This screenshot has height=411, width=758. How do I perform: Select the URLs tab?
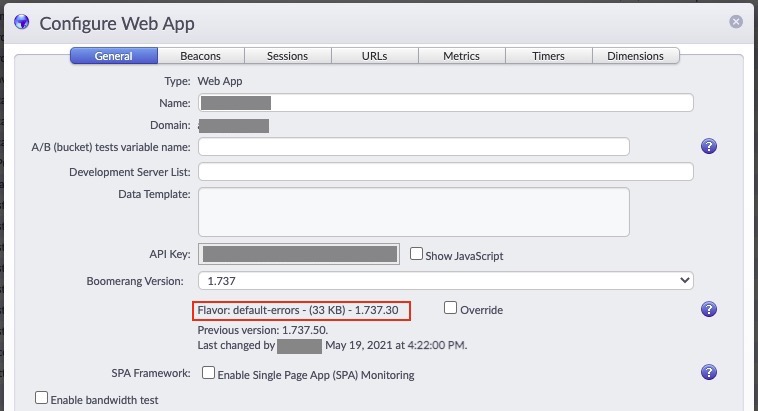(x=374, y=56)
